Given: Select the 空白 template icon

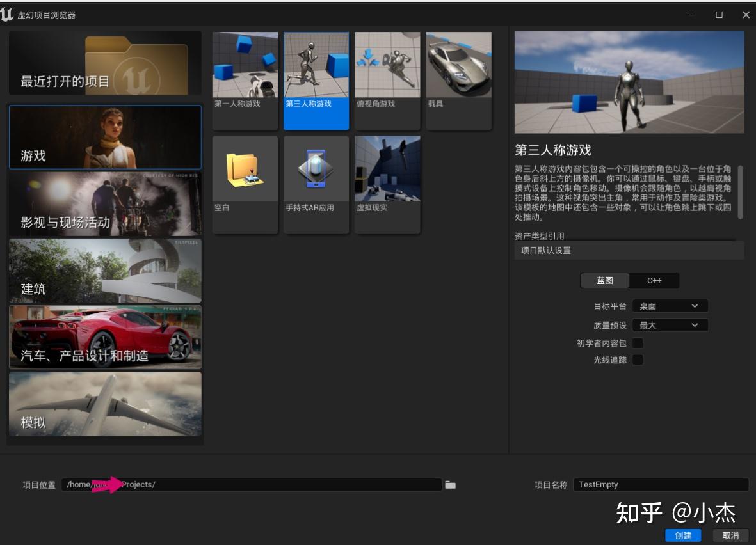Looking at the screenshot, I should (x=245, y=168).
